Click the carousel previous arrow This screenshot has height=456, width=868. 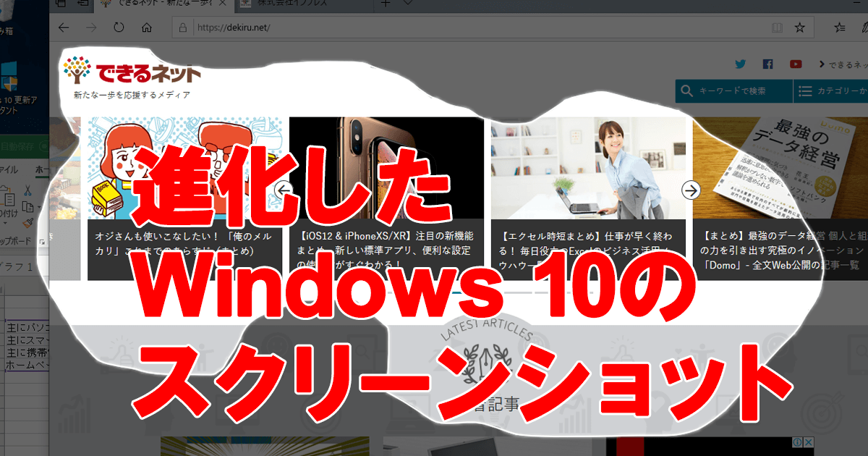coord(283,190)
